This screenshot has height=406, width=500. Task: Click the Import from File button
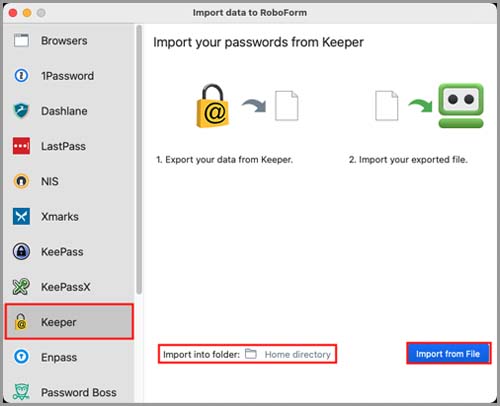tap(448, 354)
